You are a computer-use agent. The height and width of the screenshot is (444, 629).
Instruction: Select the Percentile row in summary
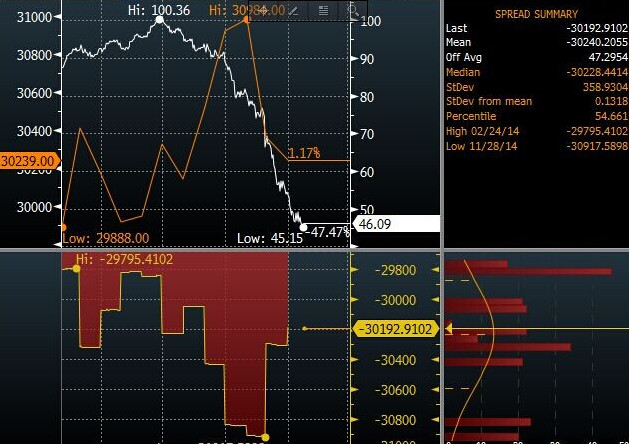click(x=536, y=116)
